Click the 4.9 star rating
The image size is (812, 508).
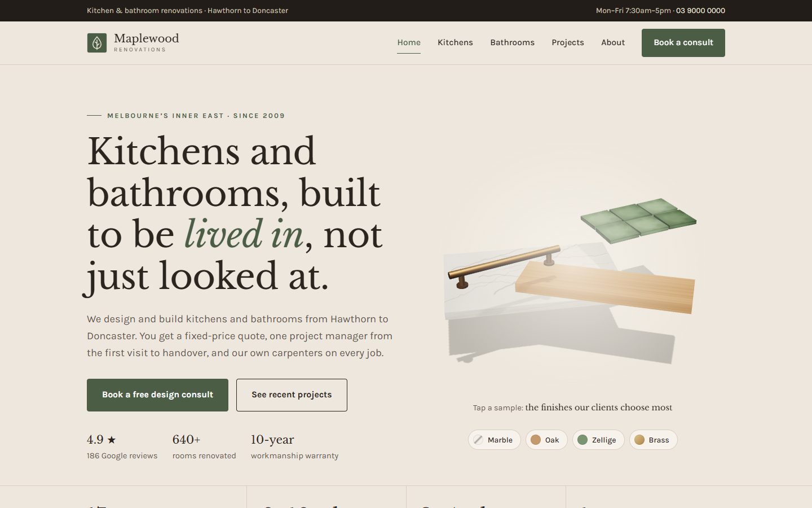(x=101, y=439)
